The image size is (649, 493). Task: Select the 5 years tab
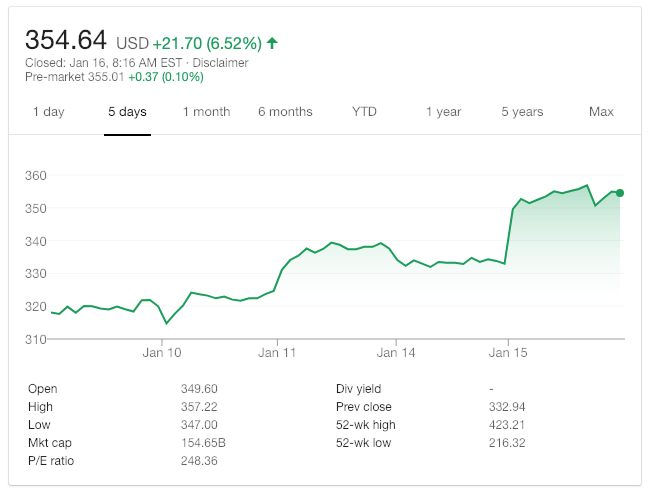[522, 112]
